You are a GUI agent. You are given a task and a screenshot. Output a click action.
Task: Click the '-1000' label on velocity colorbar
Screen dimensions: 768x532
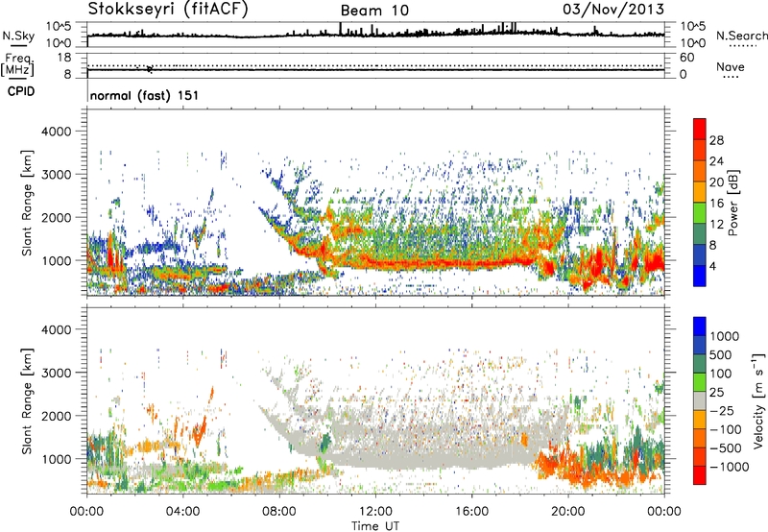pos(729,467)
